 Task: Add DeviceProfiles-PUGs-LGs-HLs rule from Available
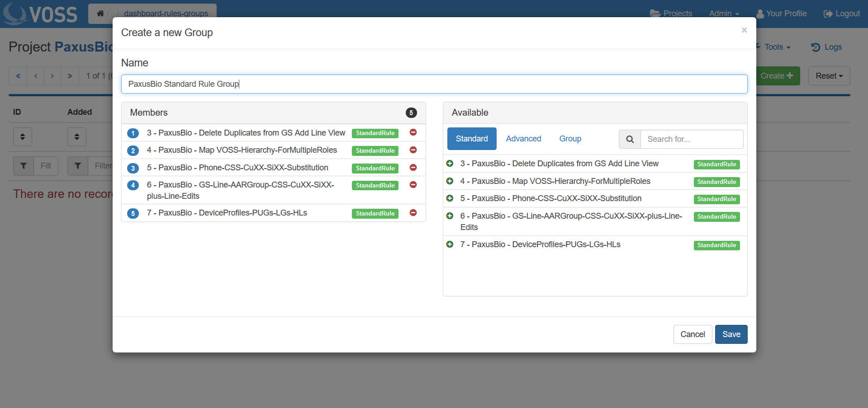(450, 244)
